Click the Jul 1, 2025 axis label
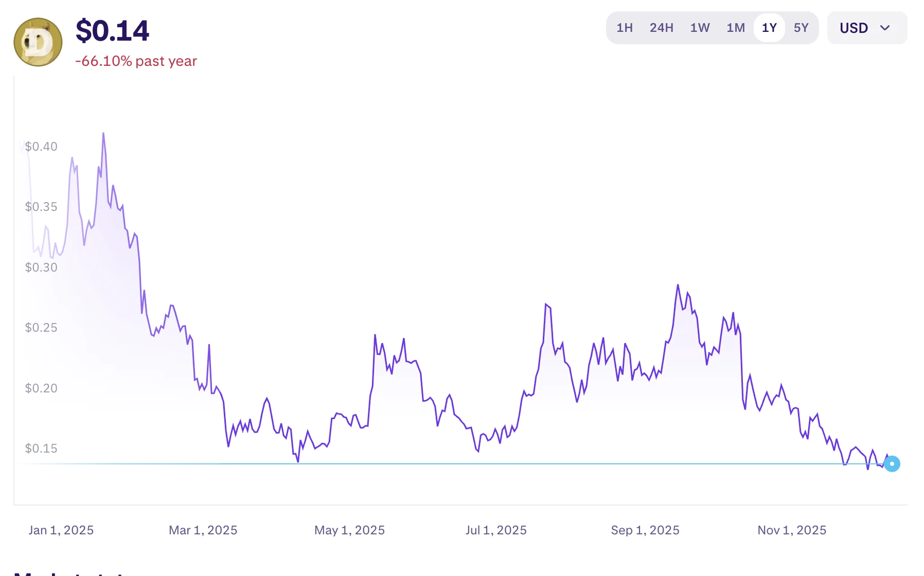This screenshot has height=576, width=924. (x=496, y=530)
